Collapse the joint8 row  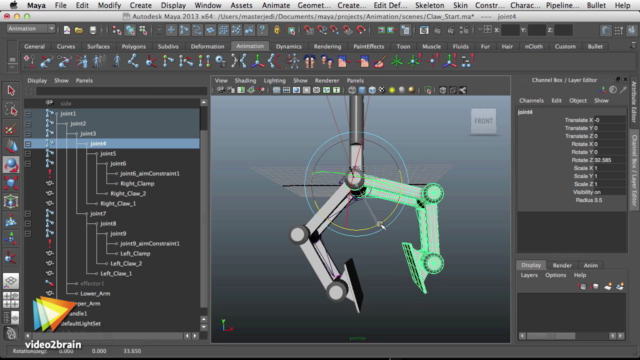point(28,224)
